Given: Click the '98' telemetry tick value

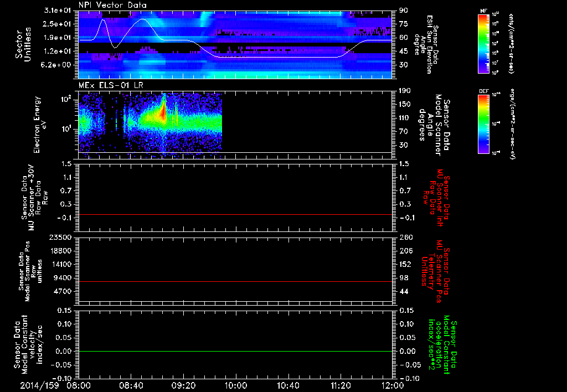Looking at the screenshot, I should pyautogui.click(x=403, y=278).
